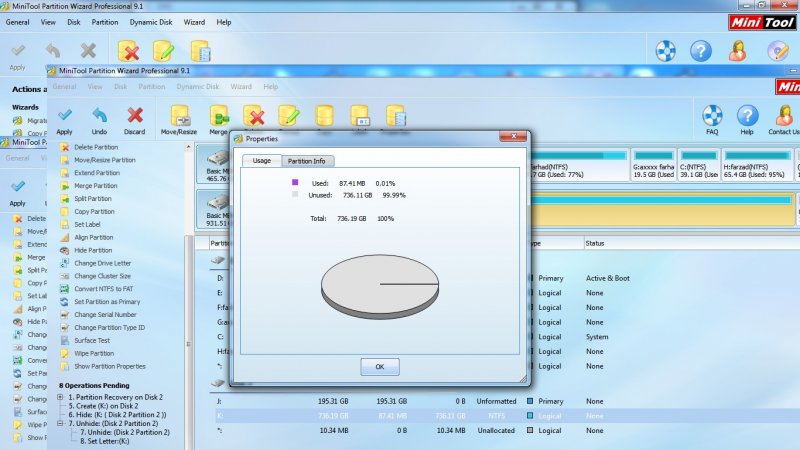
Task: Open the View menu in background window
Action: coord(48,22)
